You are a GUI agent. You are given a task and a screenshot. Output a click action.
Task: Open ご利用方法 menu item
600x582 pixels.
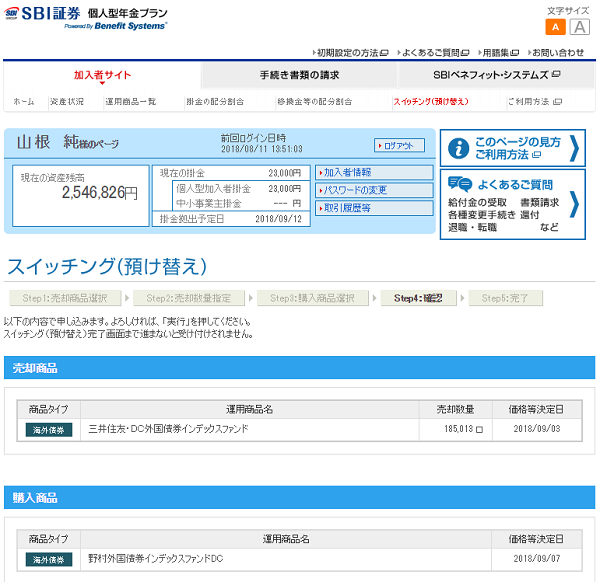pyautogui.click(x=535, y=101)
